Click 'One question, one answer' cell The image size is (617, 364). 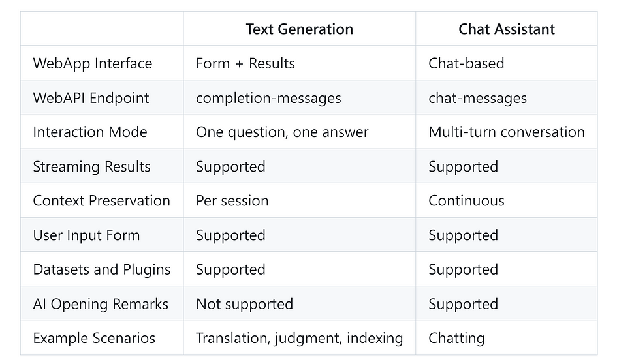[282, 132]
